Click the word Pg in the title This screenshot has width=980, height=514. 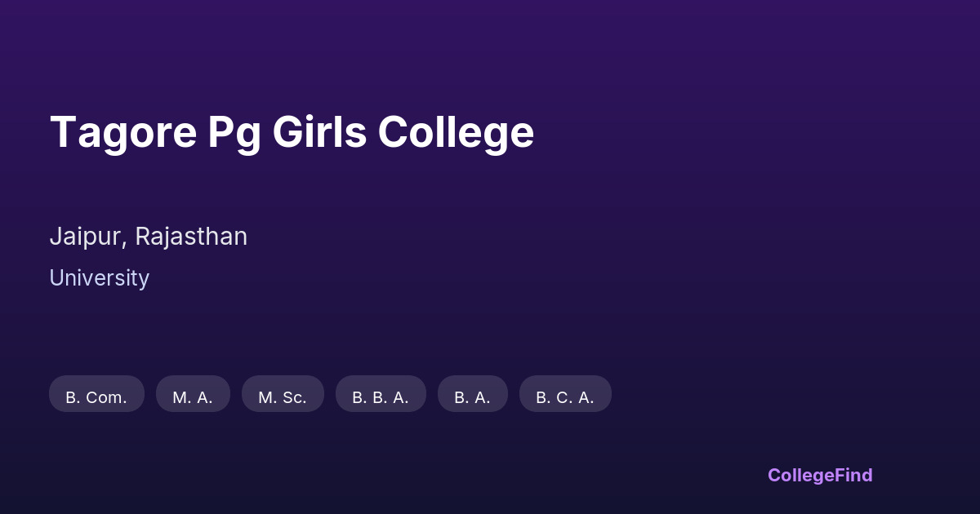(234, 132)
